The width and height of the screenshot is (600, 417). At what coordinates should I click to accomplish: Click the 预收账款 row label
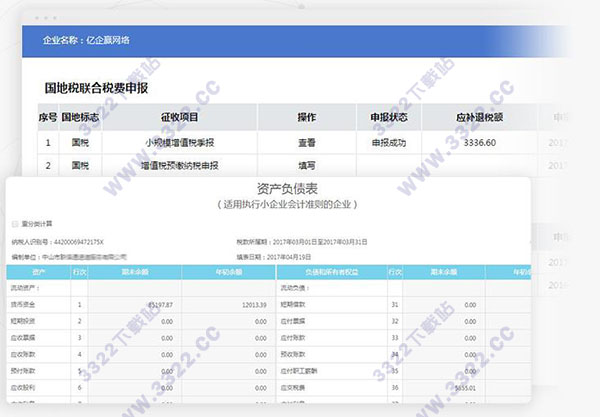pyautogui.click(x=293, y=355)
